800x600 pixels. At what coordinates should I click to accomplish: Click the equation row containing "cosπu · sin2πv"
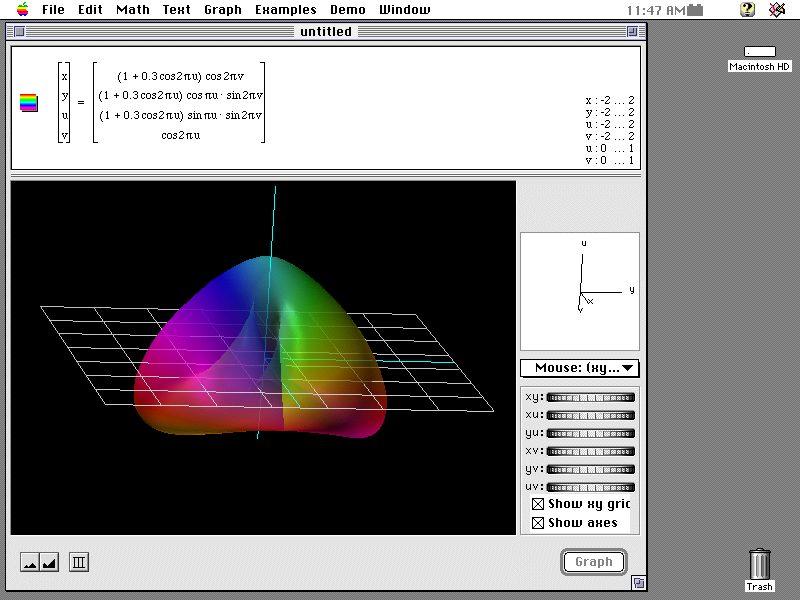click(181, 95)
